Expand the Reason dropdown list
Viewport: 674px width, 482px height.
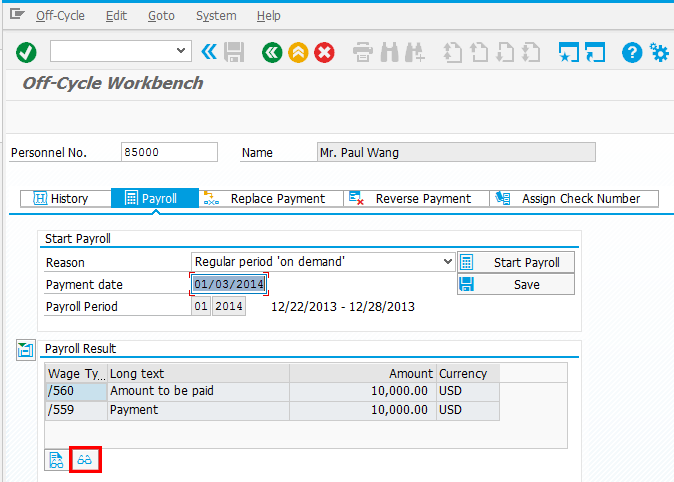[x=446, y=262]
